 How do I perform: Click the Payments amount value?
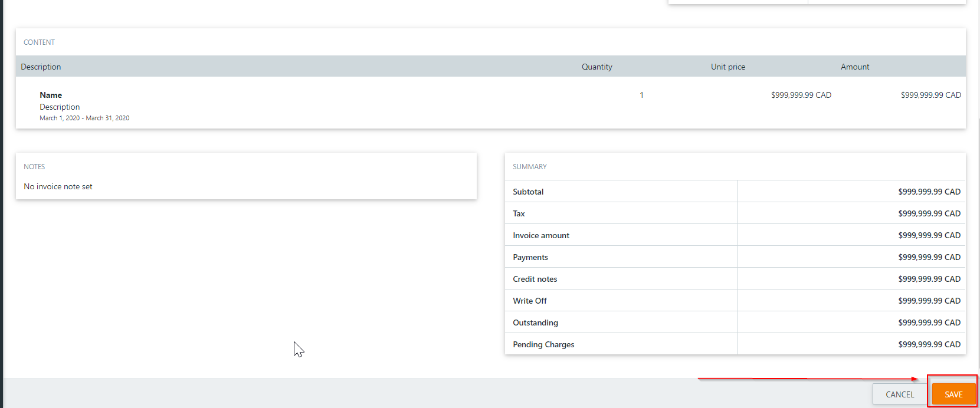(x=929, y=257)
